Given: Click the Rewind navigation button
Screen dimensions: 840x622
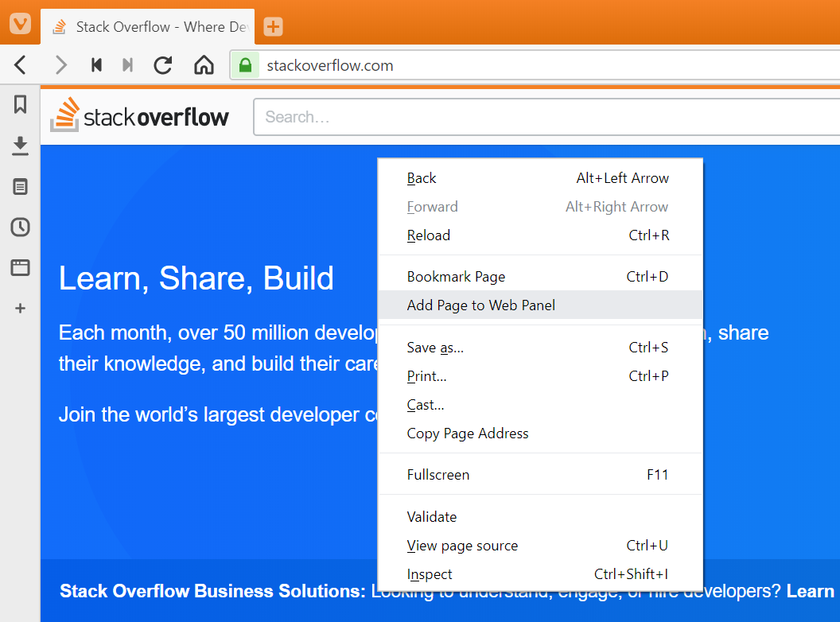Looking at the screenshot, I should pyautogui.click(x=96, y=65).
